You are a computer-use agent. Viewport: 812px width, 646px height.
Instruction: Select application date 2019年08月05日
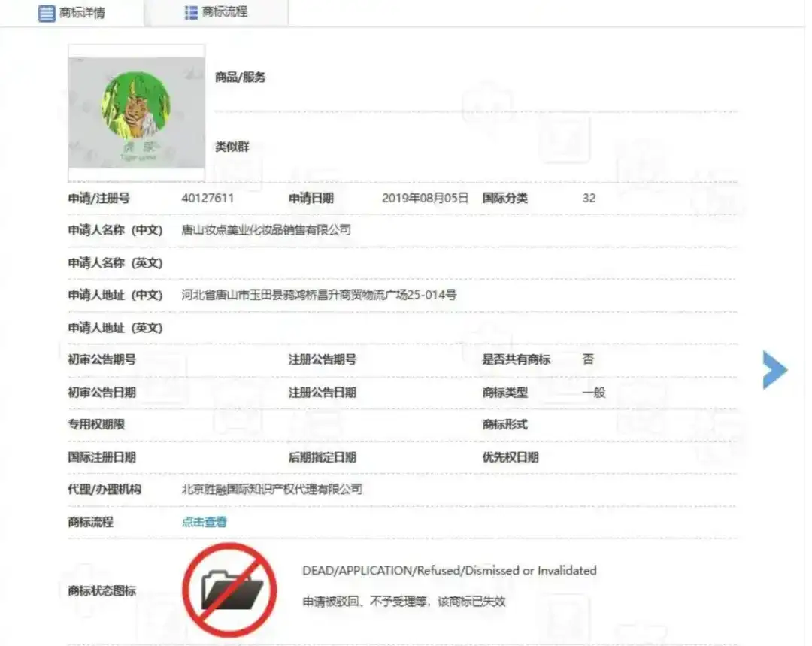click(425, 198)
